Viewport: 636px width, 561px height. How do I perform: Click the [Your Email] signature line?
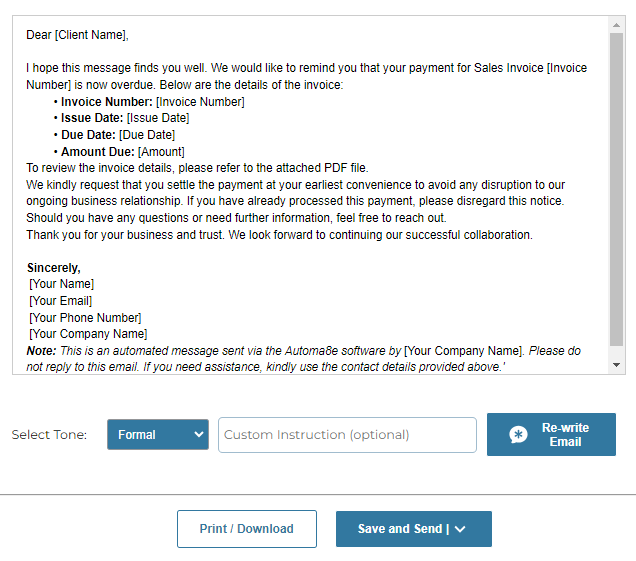[60, 301]
